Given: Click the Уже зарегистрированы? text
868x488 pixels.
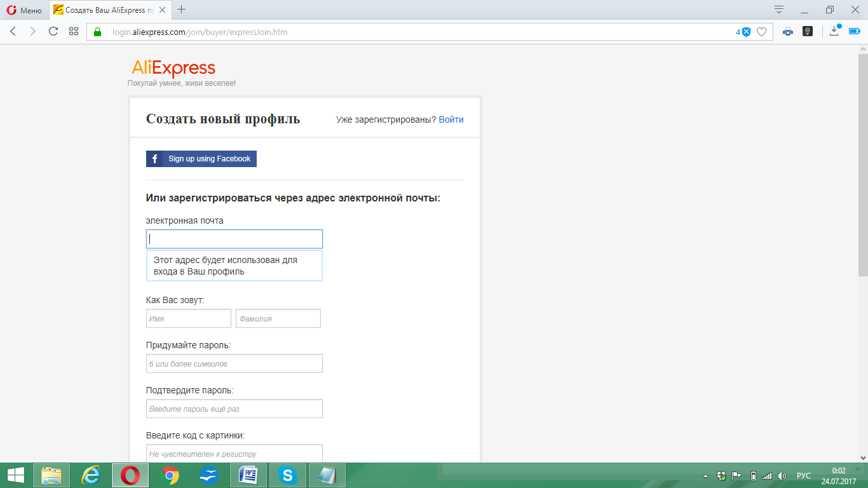Looking at the screenshot, I should coord(386,119).
